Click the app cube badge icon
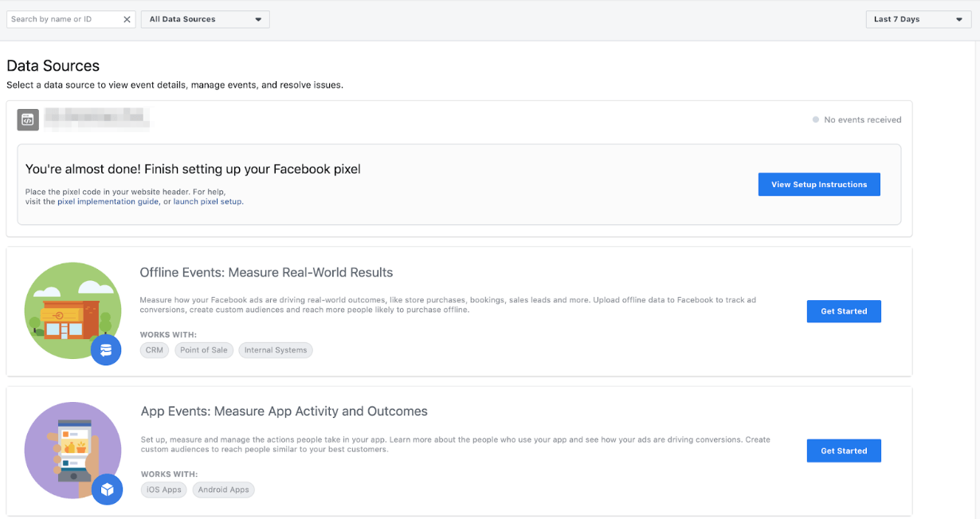The image size is (980, 519). [107, 490]
